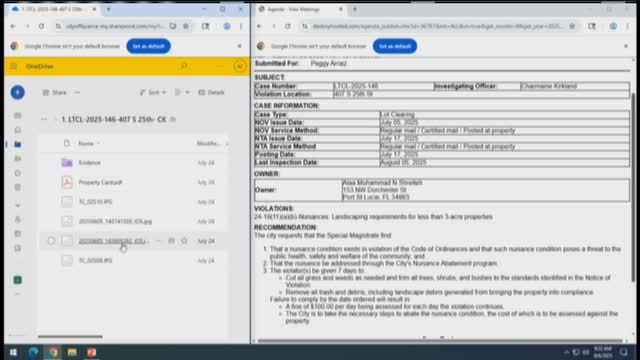Open the Details pane
The width and height of the screenshot is (640, 360).
[x=211, y=93]
